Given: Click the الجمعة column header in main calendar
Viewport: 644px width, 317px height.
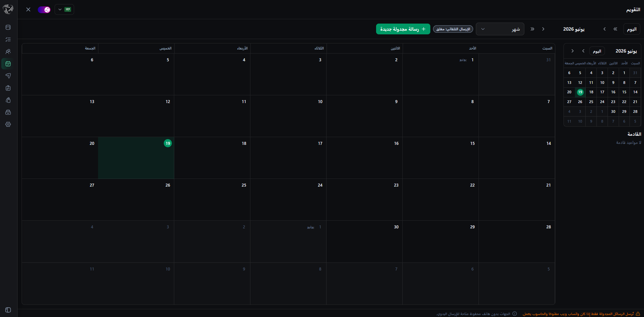Looking at the screenshot, I should coord(60,48).
